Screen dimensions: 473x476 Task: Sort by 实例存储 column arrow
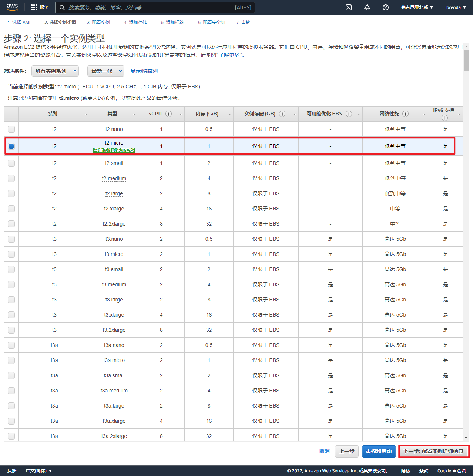[x=295, y=114]
